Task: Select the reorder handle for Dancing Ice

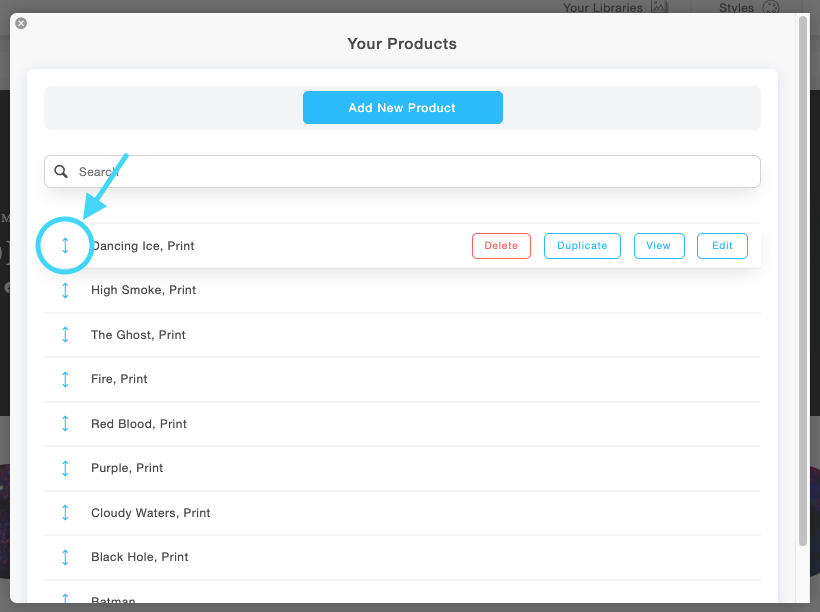Action: pos(65,245)
